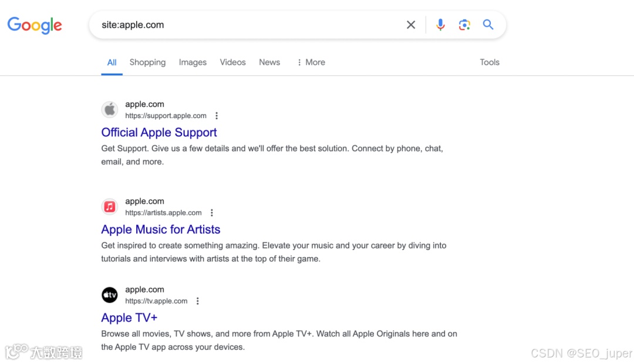Click the Apple Music favicon
This screenshot has height=364, width=634.
110,207
